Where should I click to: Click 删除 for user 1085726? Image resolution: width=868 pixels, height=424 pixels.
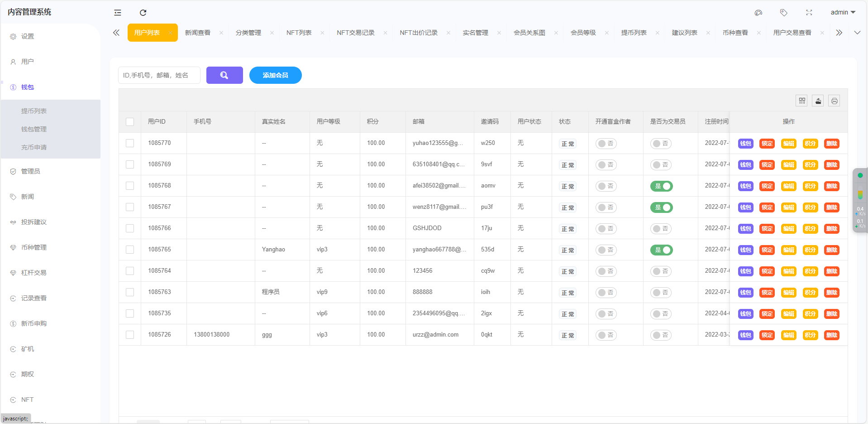[x=832, y=335]
